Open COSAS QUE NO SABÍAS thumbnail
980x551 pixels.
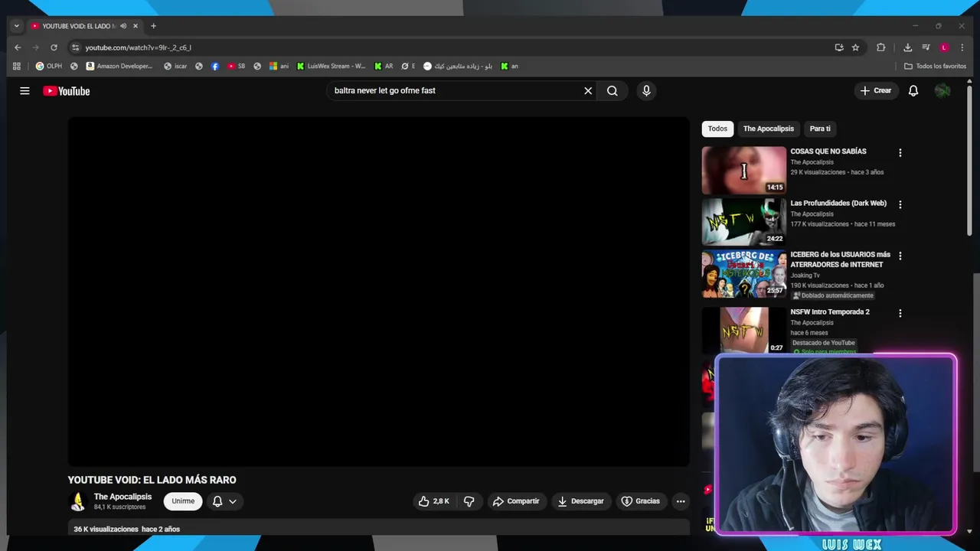pos(743,171)
